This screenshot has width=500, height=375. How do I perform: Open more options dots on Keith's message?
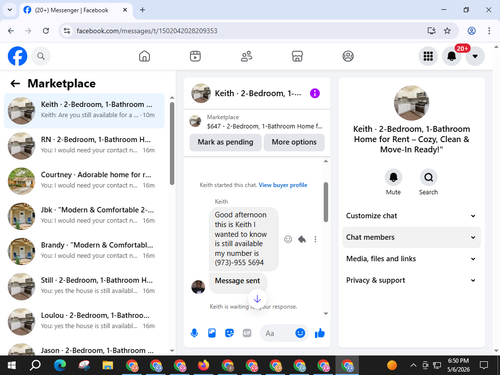315,239
